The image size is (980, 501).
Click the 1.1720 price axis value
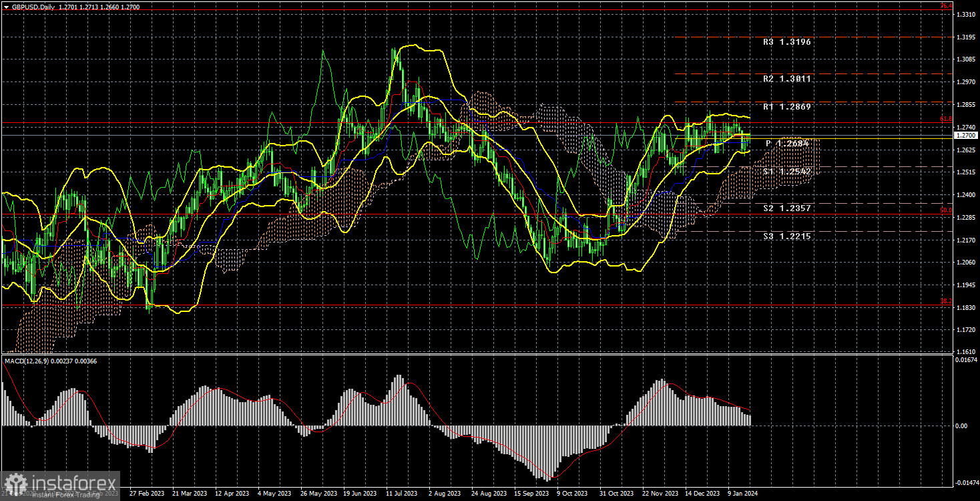pos(966,329)
